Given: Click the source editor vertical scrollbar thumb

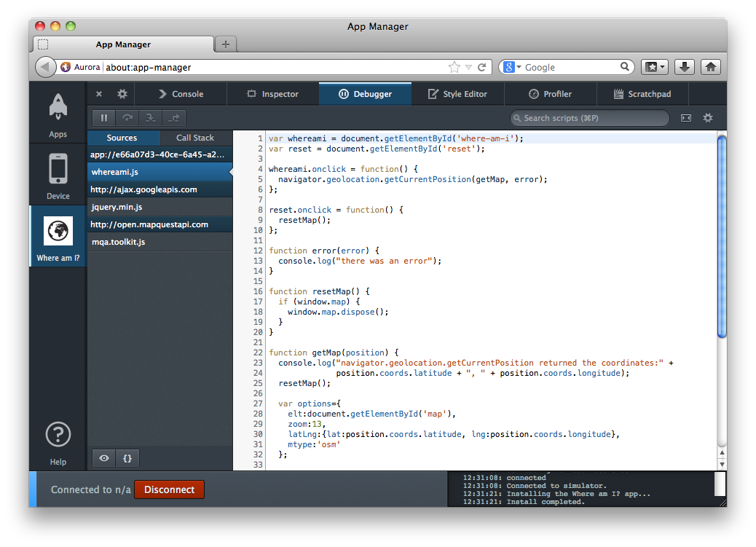Looking at the screenshot, I should (x=722, y=237).
